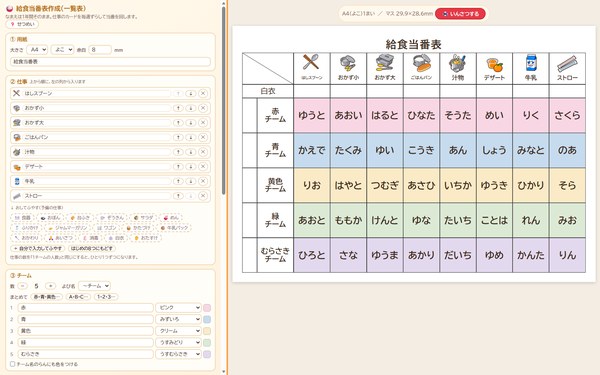Open the よこ orientation dropdown

[62, 50]
